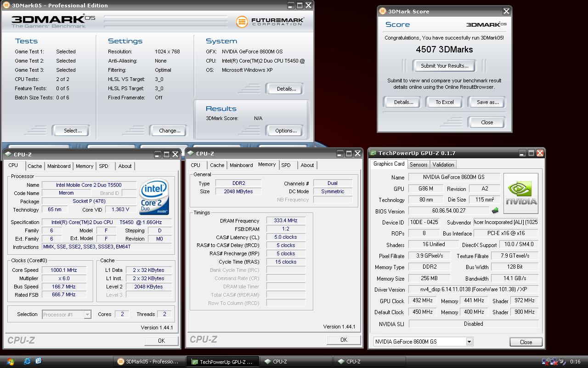Open About tab in left CPU-Z window
Viewport: 588px width, 368px height.
[x=125, y=166]
